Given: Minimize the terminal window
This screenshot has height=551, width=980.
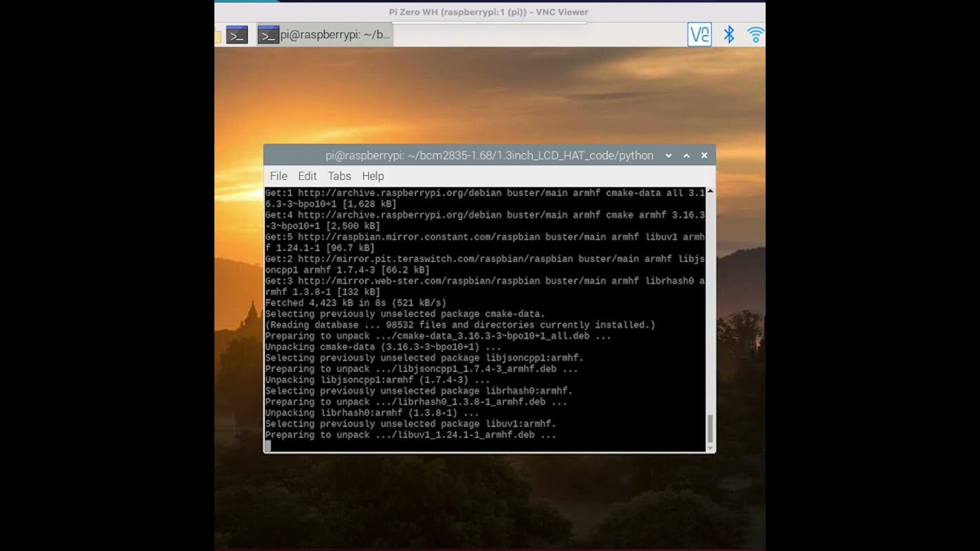Looking at the screenshot, I should coord(668,155).
